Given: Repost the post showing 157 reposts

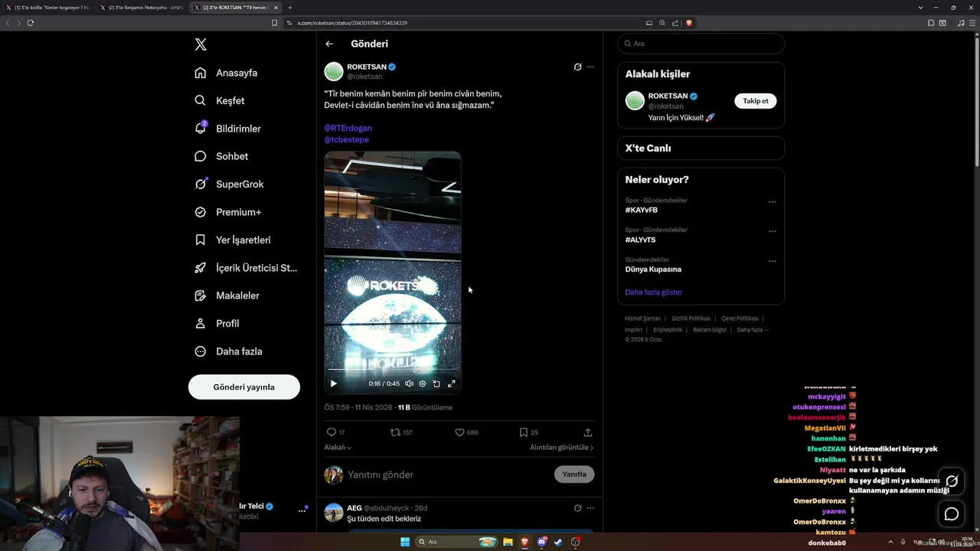Looking at the screenshot, I should (x=401, y=432).
